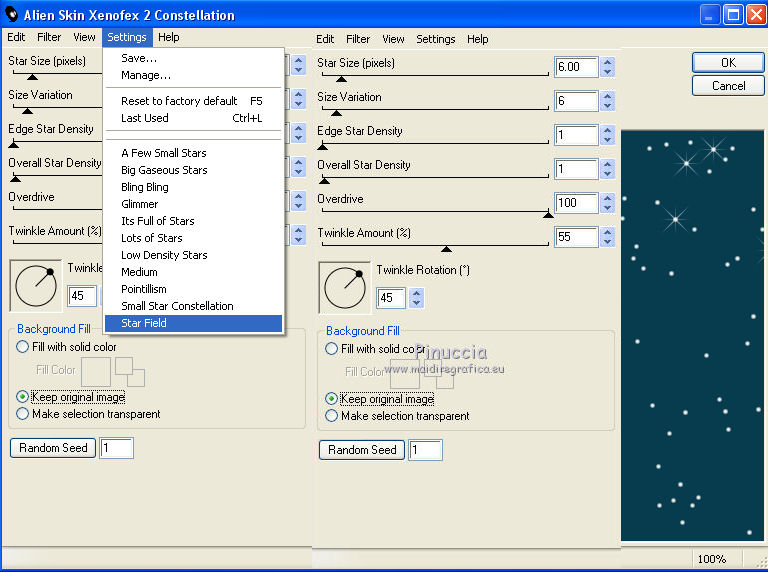Image resolution: width=768 pixels, height=572 pixels.
Task: Open the Filter menu in left panel
Action: pos(49,37)
